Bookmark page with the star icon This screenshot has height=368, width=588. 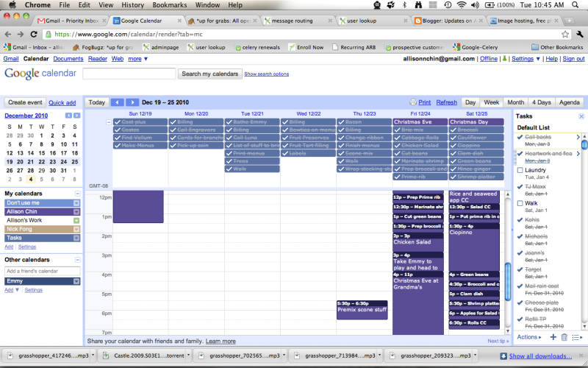click(565, 34)
